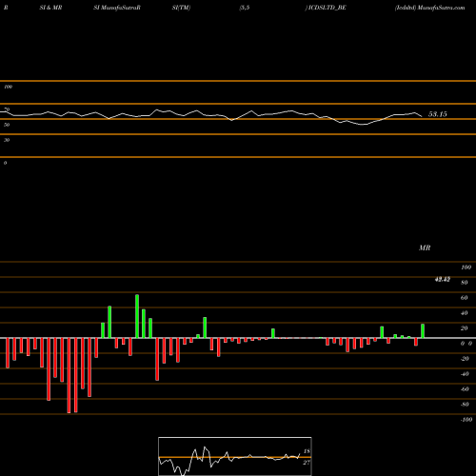Click the MR right axis label 80
Viewport: 476px width, 476px height.
pos(465,283)
